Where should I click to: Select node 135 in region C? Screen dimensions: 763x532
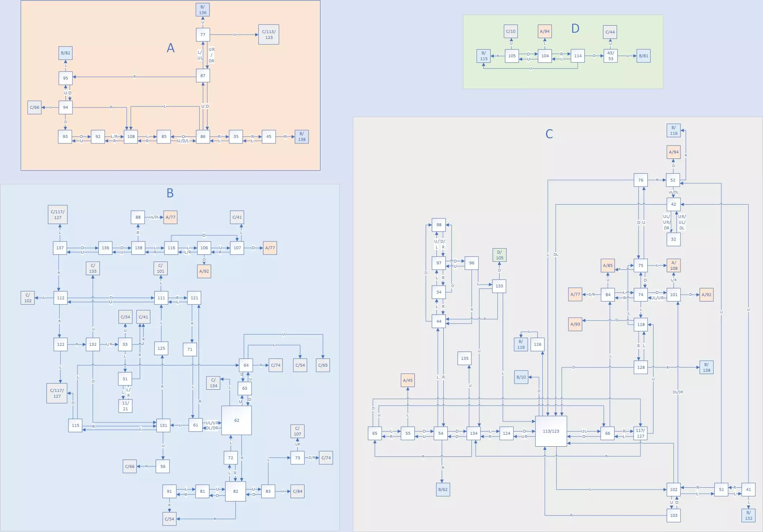tap(465, 358)
